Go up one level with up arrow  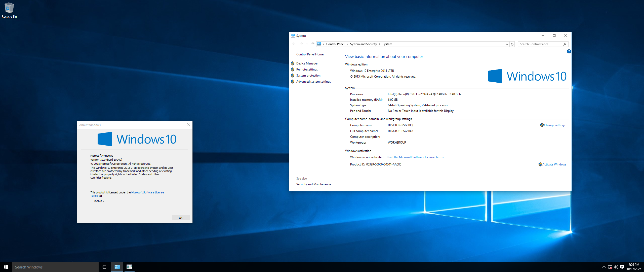(313, 44)
